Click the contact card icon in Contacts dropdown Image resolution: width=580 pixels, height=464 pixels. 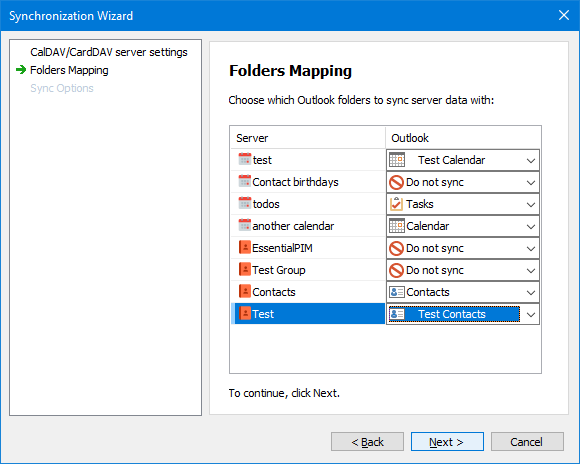[397, 292]
